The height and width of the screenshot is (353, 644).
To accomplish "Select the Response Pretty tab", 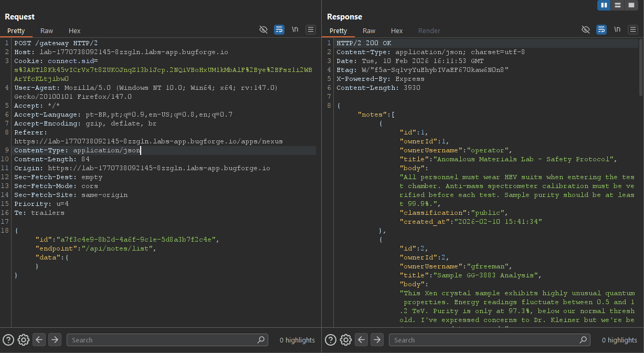I will click(338, 30).
